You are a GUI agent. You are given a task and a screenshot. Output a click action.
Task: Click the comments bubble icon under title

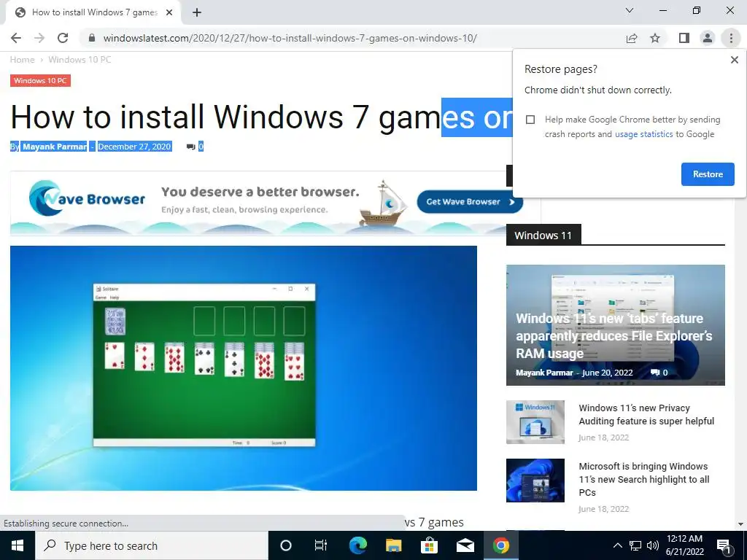[190, 147]
